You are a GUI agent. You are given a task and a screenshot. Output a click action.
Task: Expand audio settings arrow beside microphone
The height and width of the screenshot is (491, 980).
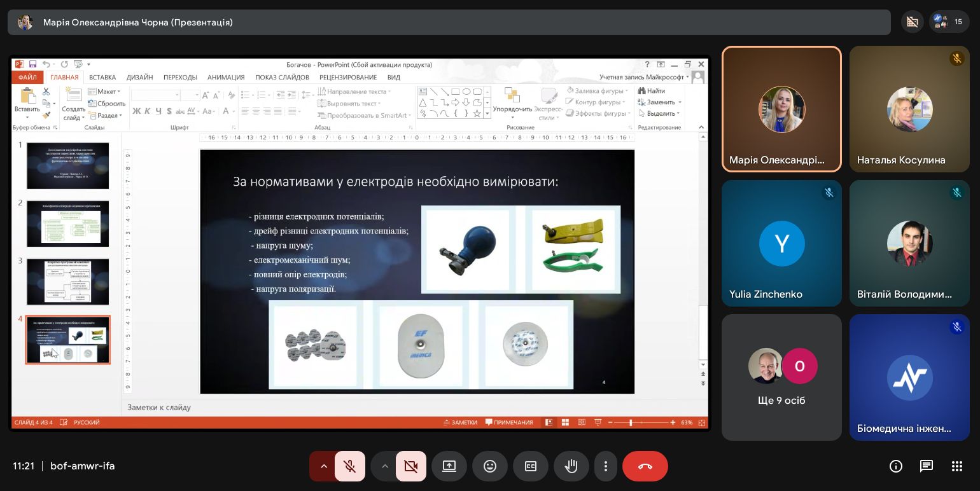pos(323,466)
